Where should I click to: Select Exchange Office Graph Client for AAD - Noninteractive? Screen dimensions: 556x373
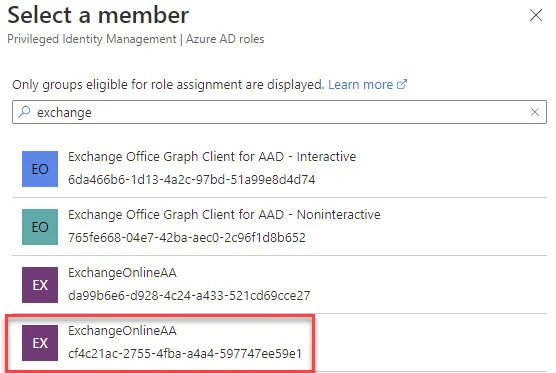(x=224, y=215)
